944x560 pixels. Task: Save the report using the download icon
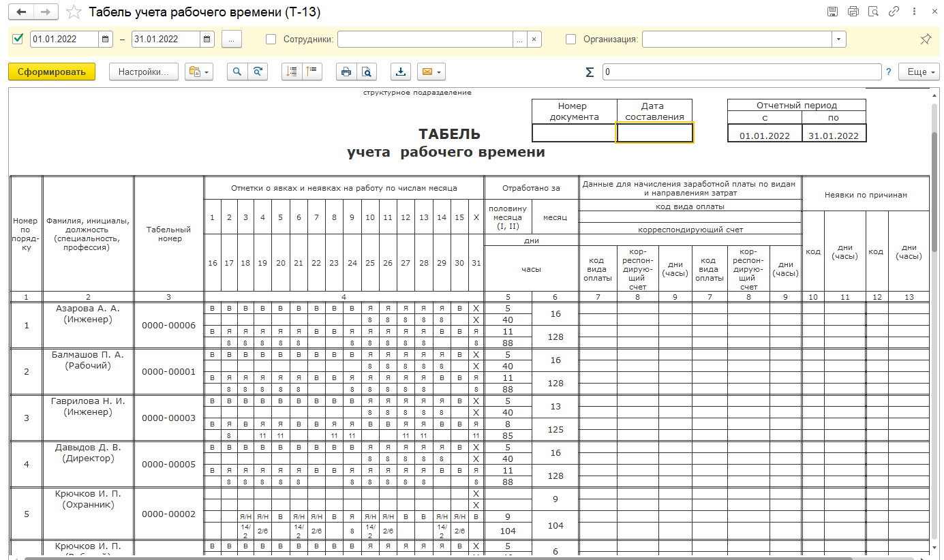[401, 72]
